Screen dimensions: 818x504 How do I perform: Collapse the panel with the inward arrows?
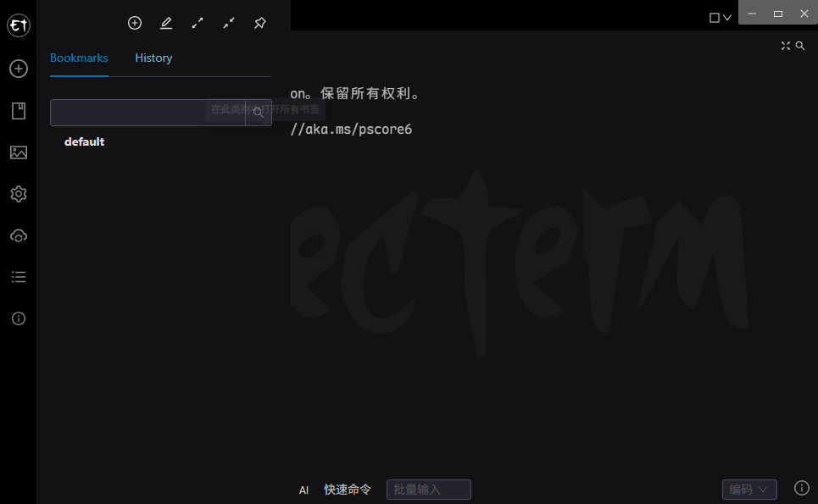tap(228, 23)
